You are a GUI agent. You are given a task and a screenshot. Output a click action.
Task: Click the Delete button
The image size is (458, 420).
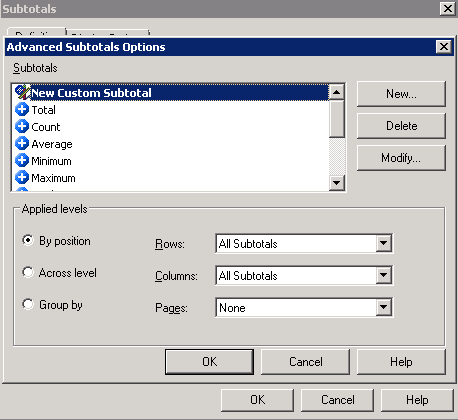pos(401,126)
